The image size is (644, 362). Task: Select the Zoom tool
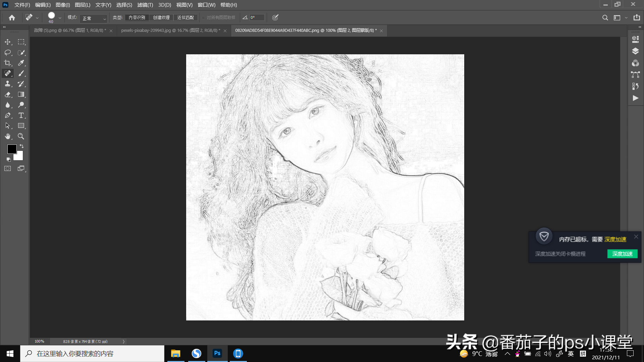point(21,136)
